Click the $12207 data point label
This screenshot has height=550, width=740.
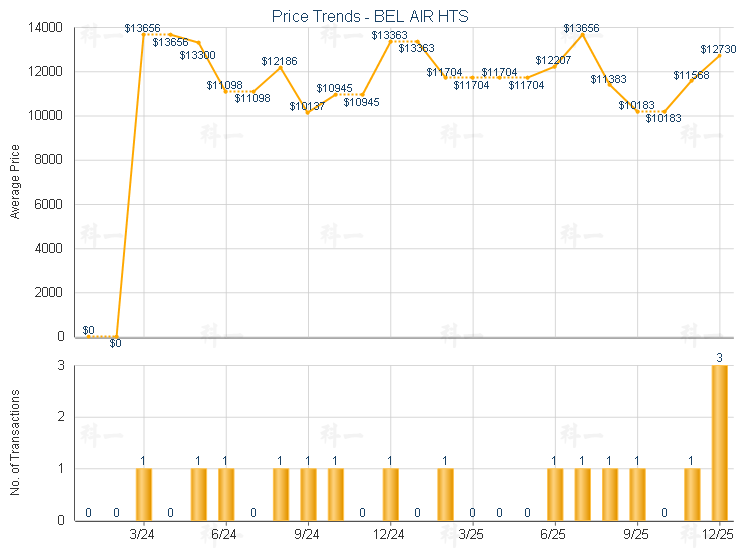(553, 61)
